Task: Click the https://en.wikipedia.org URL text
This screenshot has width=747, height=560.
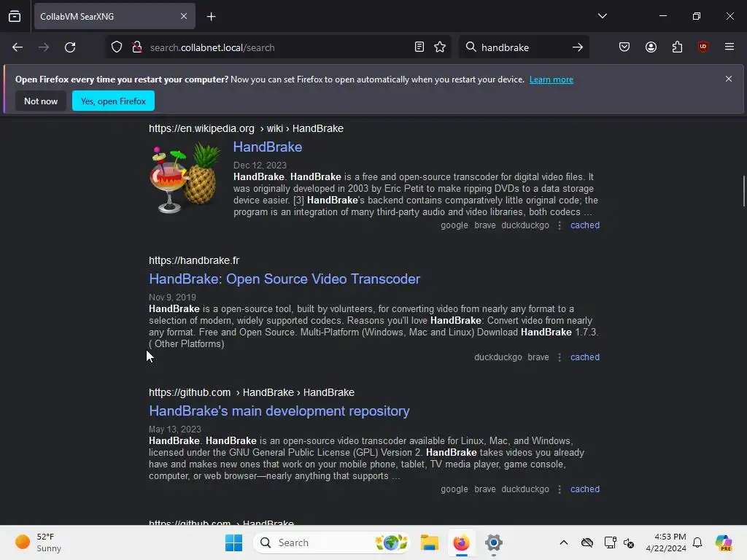Action: point(201,128)
